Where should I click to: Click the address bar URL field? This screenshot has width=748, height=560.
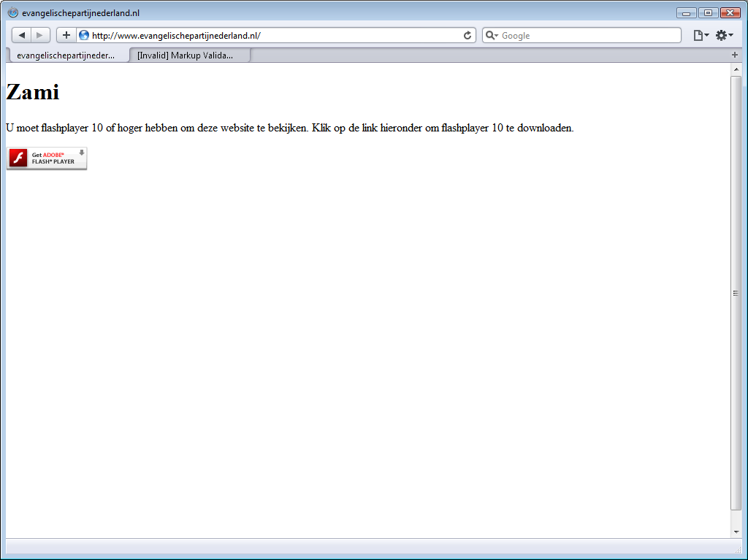(275, 35)
